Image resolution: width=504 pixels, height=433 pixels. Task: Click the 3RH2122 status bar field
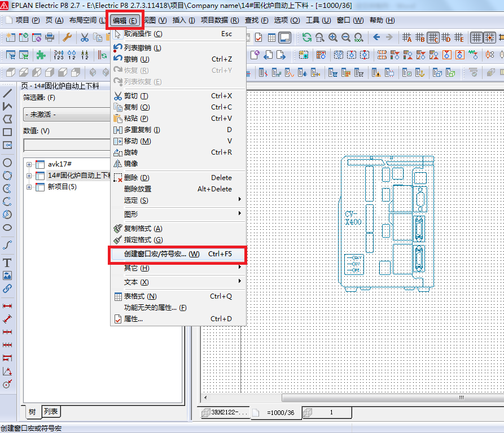tap(225, 413)
